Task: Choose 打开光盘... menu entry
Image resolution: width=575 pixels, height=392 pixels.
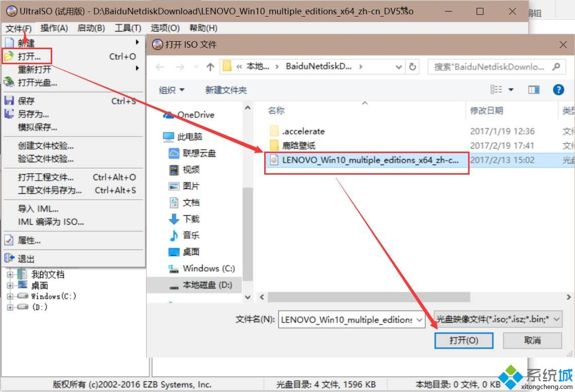Action: (73, 83)
